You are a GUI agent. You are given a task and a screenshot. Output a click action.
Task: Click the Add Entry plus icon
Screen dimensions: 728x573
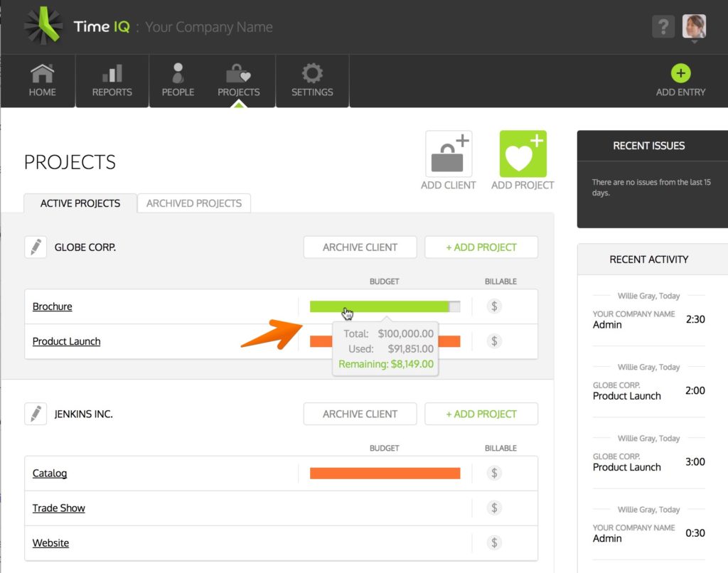click(x=680, y=73)
